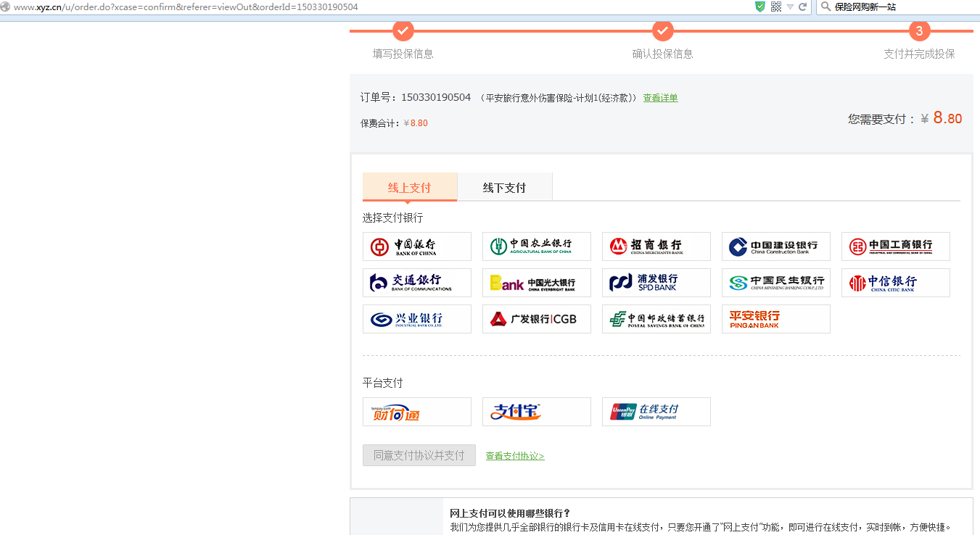Screen dimensions: 980x535
Task: Click the 您需要支付 total amount
Action: [942, 118]
